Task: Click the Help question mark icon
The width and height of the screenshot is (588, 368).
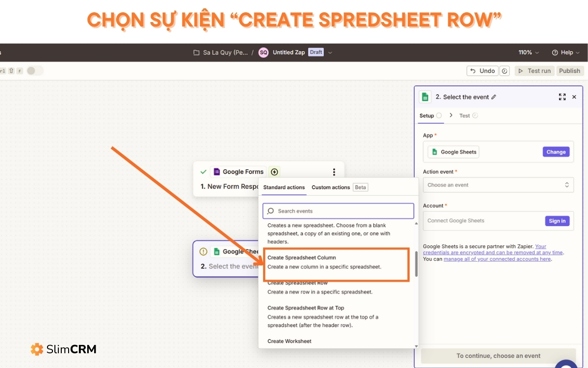Action: pyautogui.click(x=555, y=53)
